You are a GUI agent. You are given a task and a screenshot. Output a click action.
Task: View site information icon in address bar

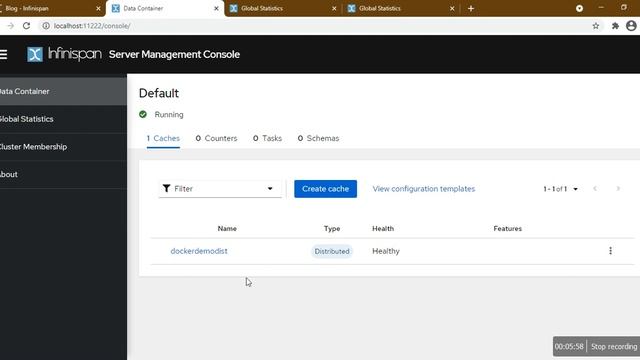[x=46, y=26]
